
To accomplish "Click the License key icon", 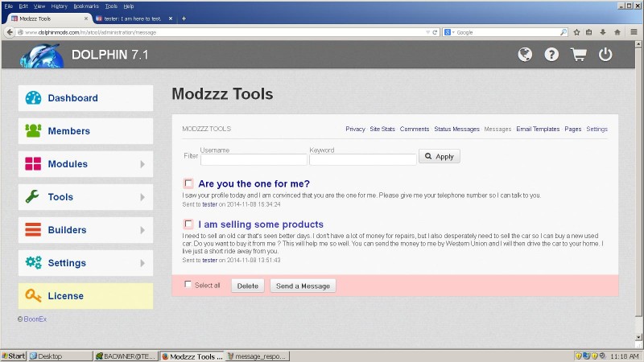I will click(x=33, y=295).
